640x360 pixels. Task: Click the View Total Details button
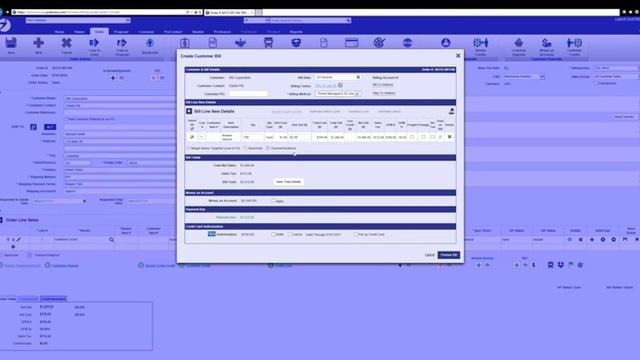(x=289, y=182)
